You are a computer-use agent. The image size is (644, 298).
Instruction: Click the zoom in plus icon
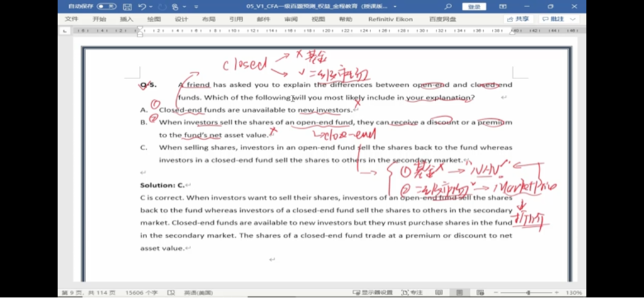pos(557,293)
